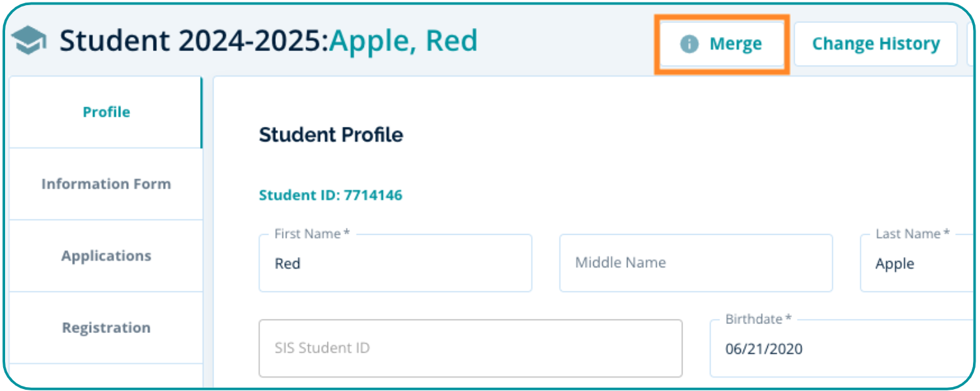This screenshot has width=980, height=391.
Task: Go to the Applications tab
Action: pos(106,256)
